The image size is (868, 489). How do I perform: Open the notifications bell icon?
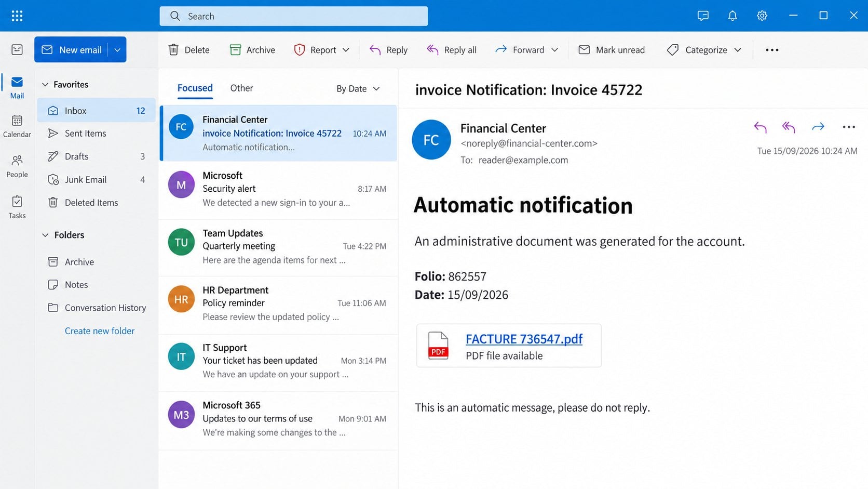coord(733,16)
